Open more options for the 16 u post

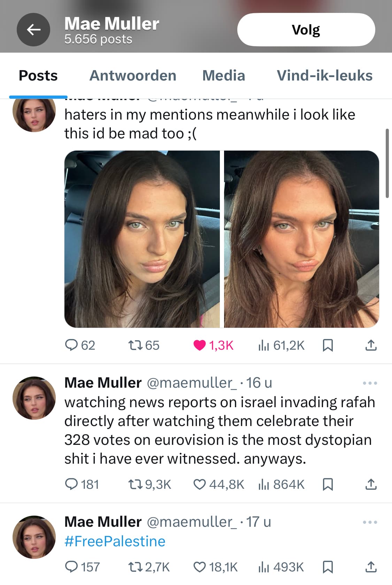pyautogui.click(x=370, y=383)
